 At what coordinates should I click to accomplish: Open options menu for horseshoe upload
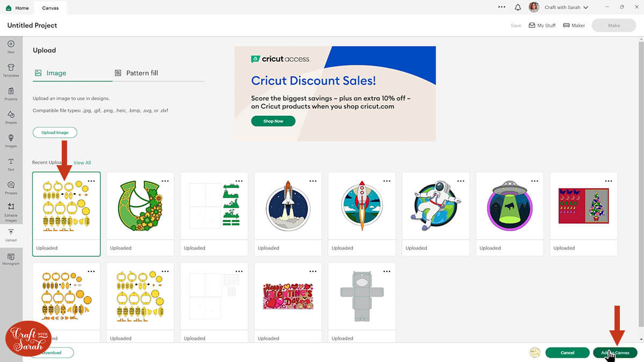pyautogui.click(x=165, y=181)
